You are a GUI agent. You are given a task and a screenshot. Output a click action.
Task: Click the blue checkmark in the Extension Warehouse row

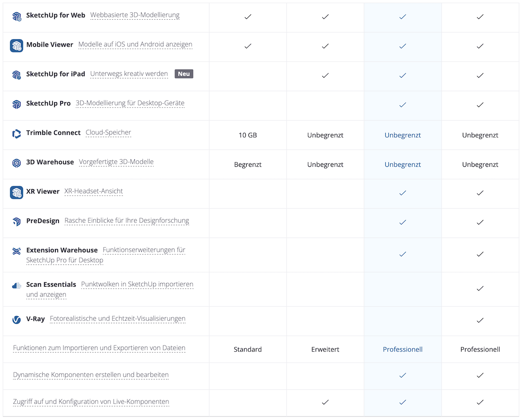403,254
